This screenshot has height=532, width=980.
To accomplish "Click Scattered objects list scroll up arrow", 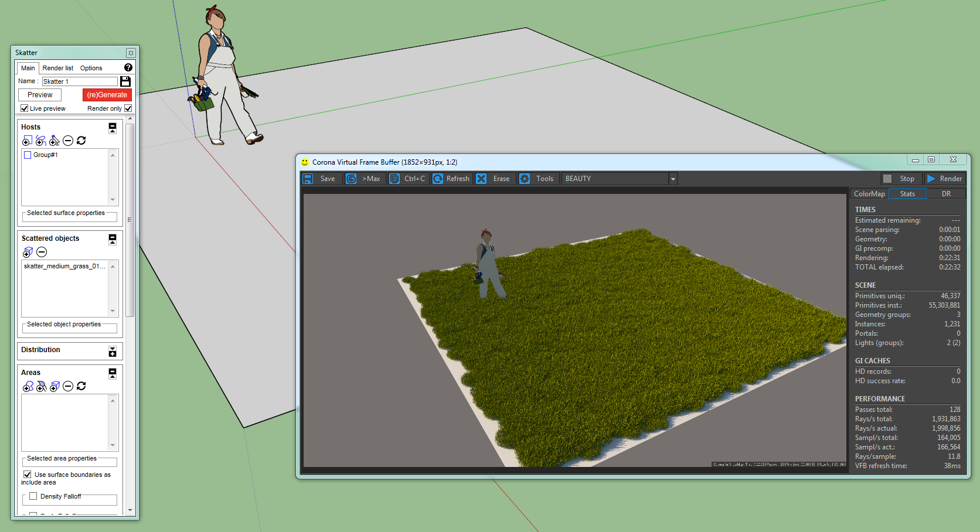I will pyautogui.click(x=113, y=267).
